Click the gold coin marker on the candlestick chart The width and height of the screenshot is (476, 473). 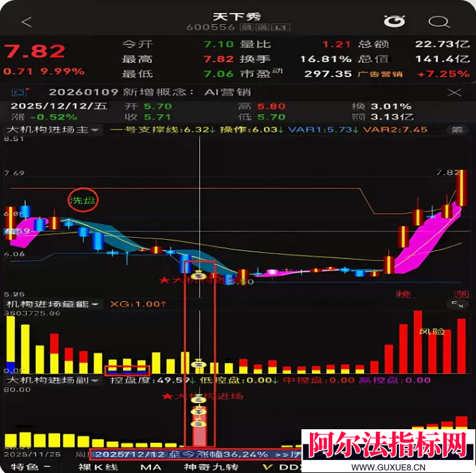pos(199,276)
